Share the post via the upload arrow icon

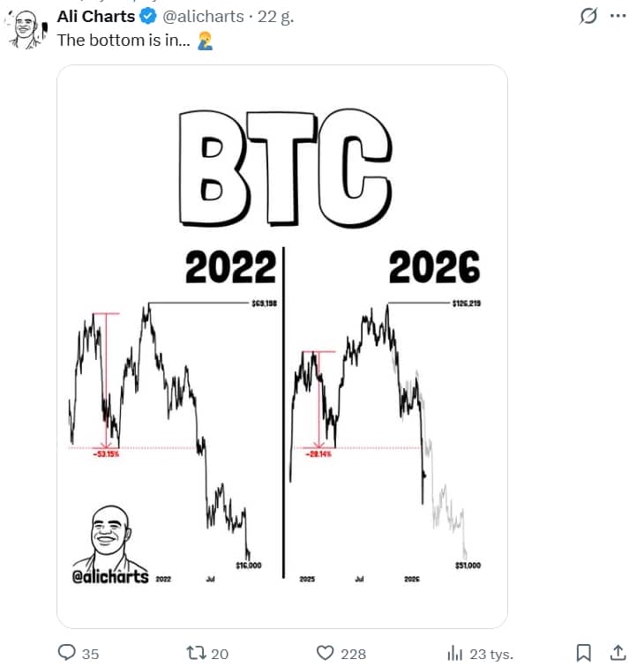[x=618, y=653]
